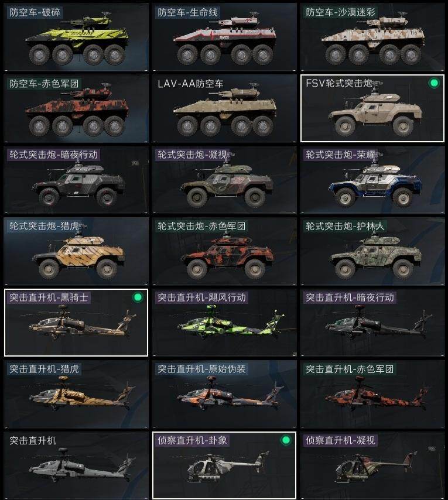448x500 pixels.
Task: Select the 防空车-破碎 skin thumbnail
Action: (x=76, y=37)
